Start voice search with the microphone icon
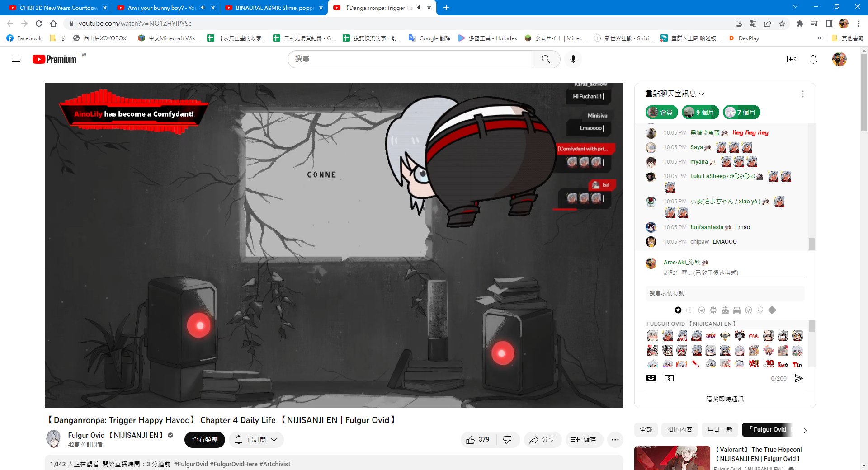868x470 pixels. [573, 59]
